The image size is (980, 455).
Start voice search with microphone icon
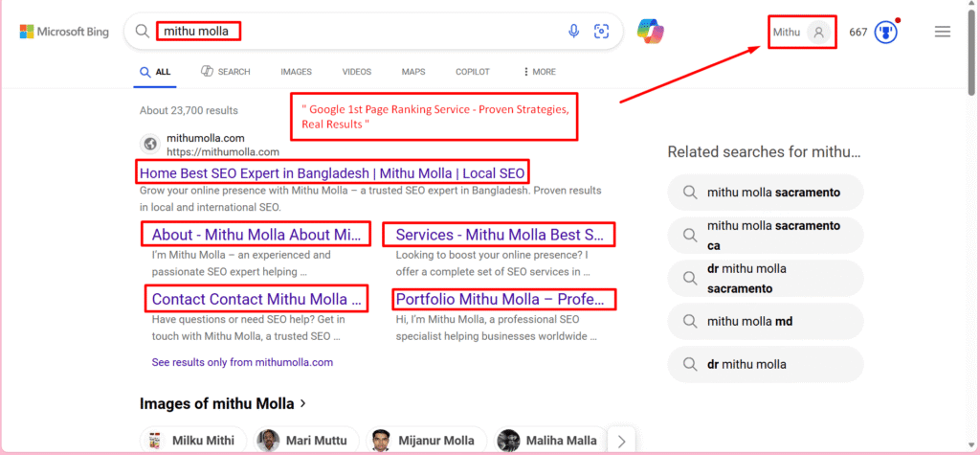(x=574, y=32)
